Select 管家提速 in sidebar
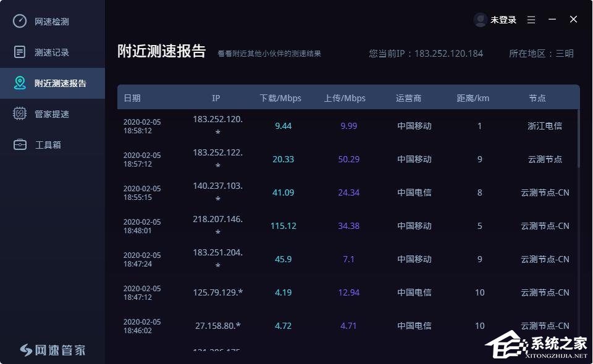 click(52, 114)
